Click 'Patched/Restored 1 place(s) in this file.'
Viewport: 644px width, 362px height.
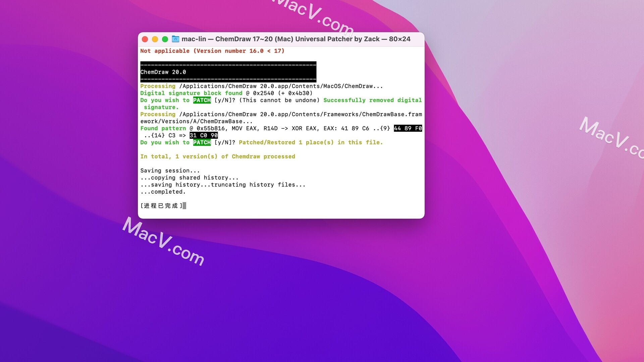(311, 142)
